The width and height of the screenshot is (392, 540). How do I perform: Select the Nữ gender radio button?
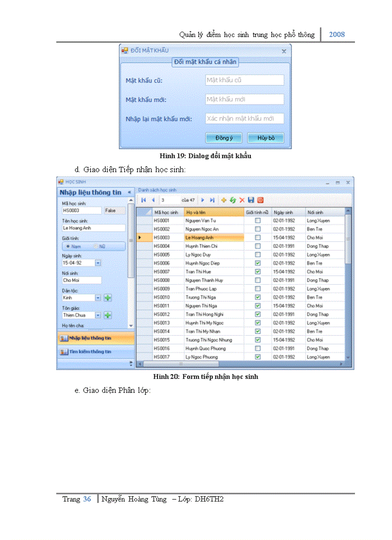pyautogui.click(x=96, y=246)
